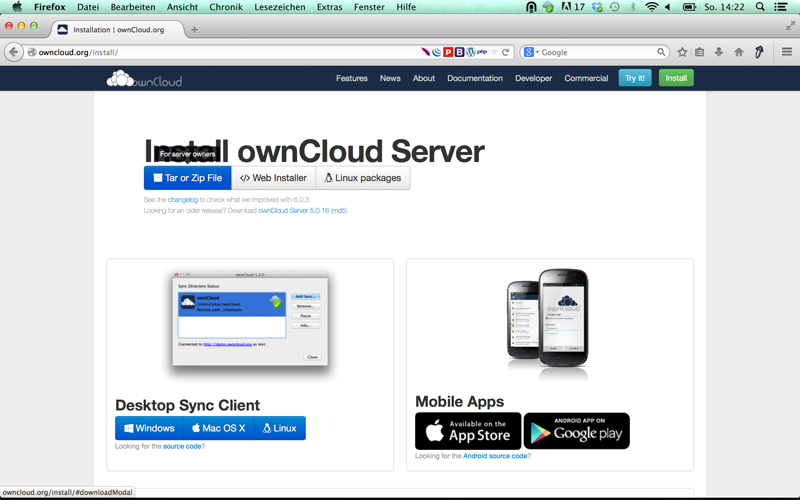Click the green Install button
The height and width of the screenshot is (500, 800).
point(676,78)
